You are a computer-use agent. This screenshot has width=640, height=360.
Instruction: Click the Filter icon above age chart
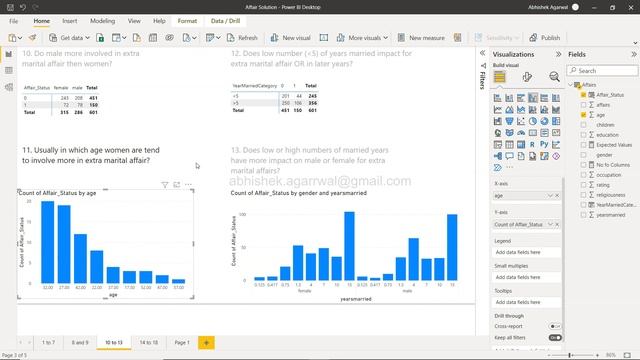point(165,185)
